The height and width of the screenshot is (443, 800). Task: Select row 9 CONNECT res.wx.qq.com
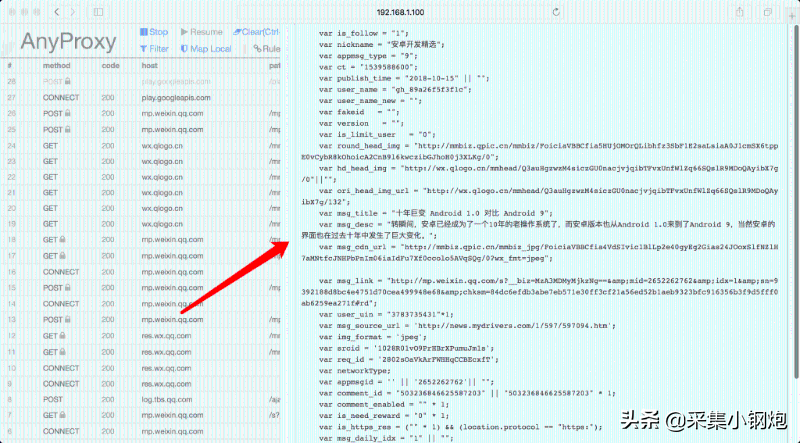point(140,383)
